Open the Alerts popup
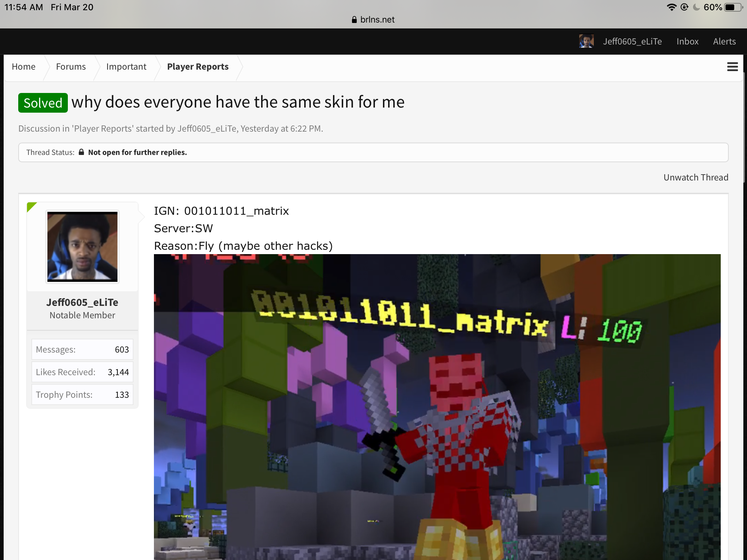The width and height of the screenshot is (747, 560). (x=724, y=42)
